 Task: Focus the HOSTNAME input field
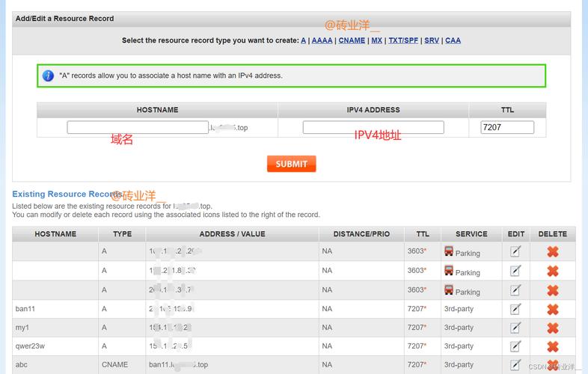point(138,127)
